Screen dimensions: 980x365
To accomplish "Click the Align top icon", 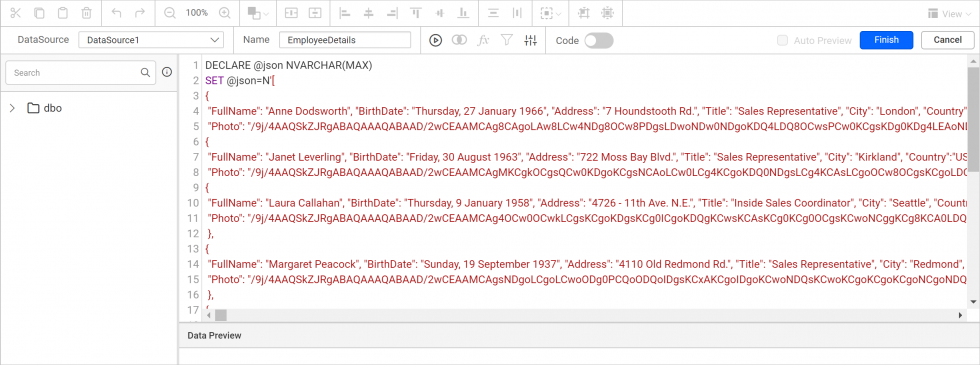I will point(416,13).
